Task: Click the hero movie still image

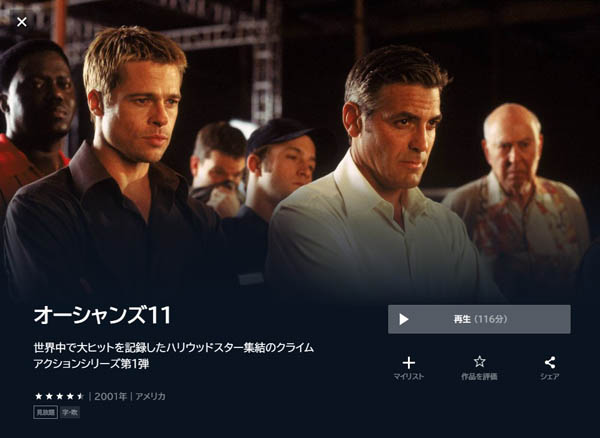Action: [x=300, y=149]
